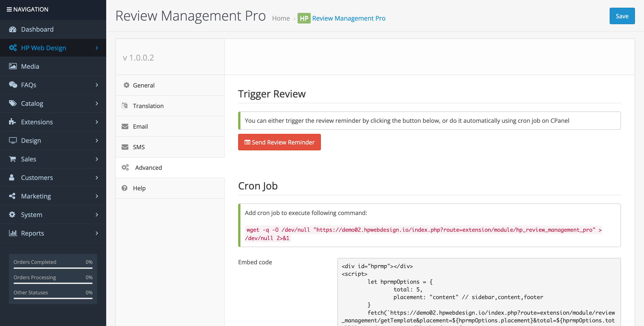Expand the Design menu chevron
644x326 pixels.
97,140
